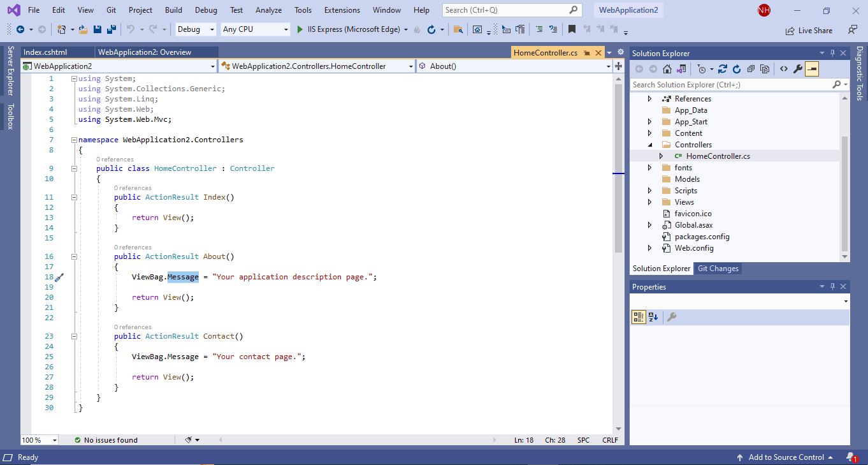Start IIS Express (Microsoft Edge)

[350, 29]
